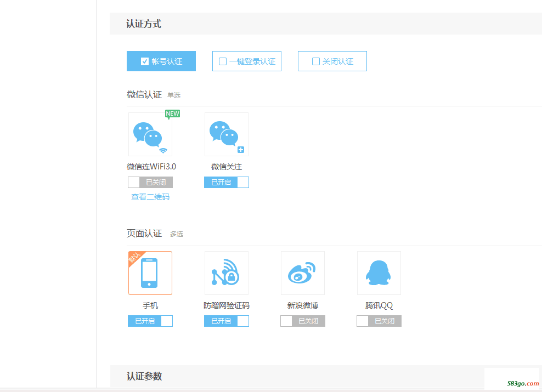Image resolution: width=542 pixels, height=392 pixels.
Task: Click the 腾讯QQ label
Action: [379, 305]
